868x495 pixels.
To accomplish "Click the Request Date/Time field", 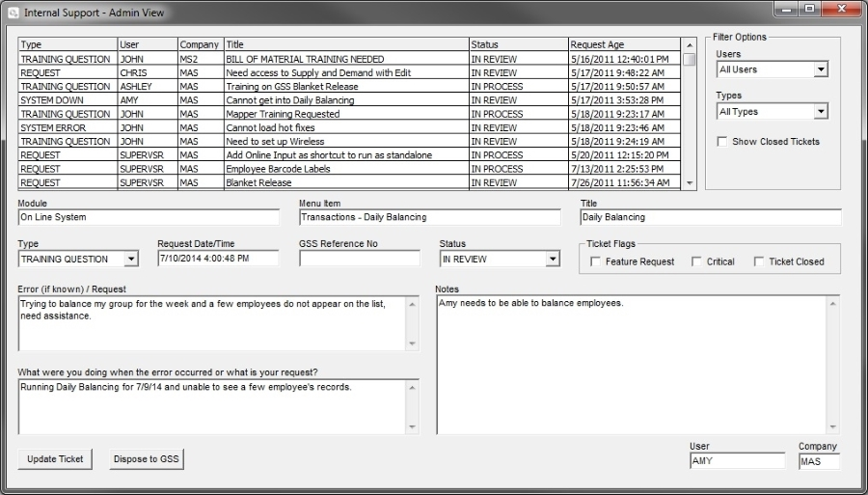I will [x=218, y=259].
